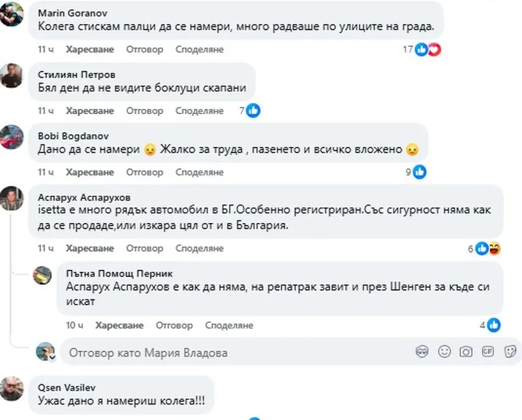Viewport: 522px width, 420px height.
Task: Open Bobi Bogdanov's profile picture
Action: click(x=12, y=137)
